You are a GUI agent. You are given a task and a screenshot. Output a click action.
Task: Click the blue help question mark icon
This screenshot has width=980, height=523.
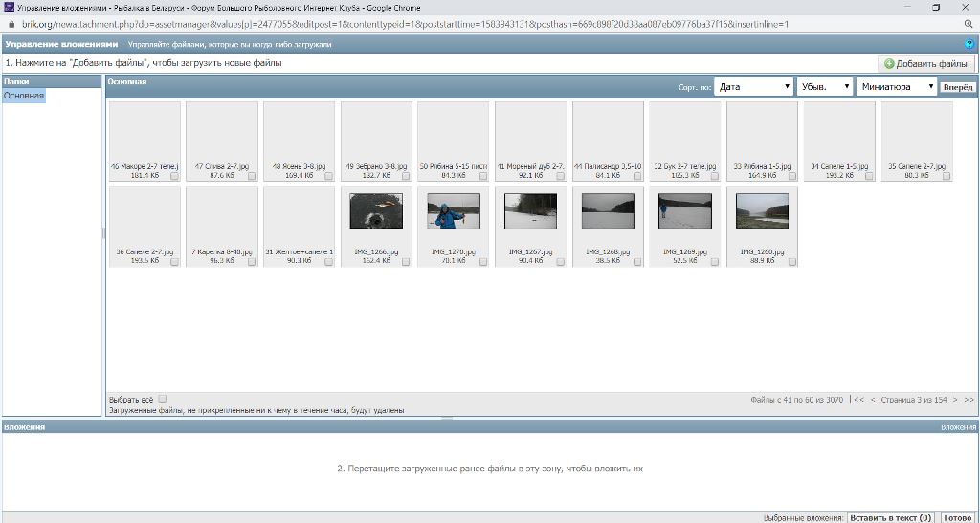click(969, 44)
